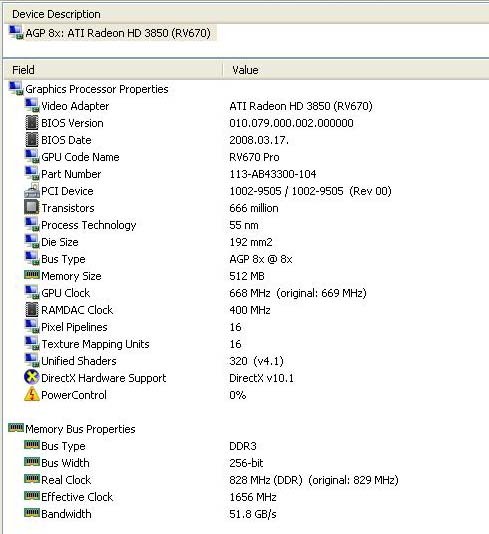Click the Effective Clock memory icon
Image resolution: width=489 pixels, height=534 pixels.
(32, 496)
